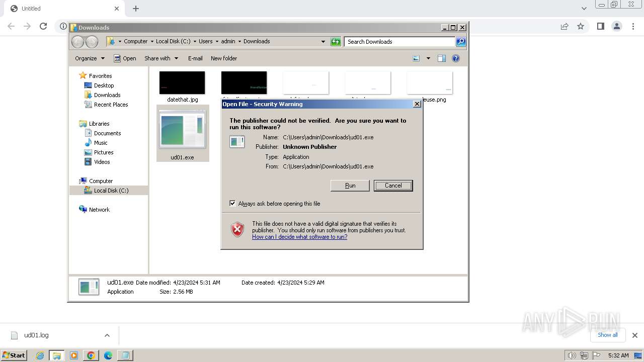
Task: Select the ud01.exe file thumbnail
Action: tap(182, 133)
